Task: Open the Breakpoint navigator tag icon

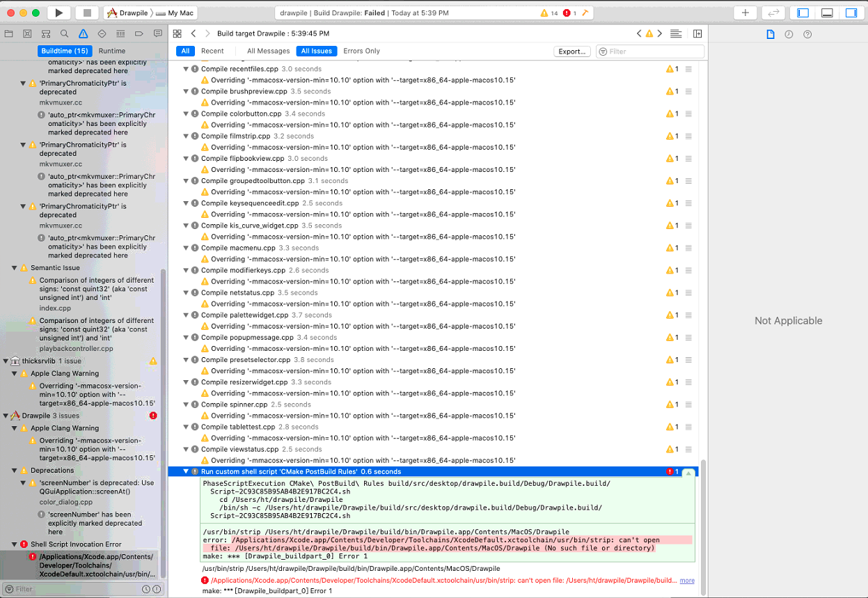Action: [x=139, y=33]
